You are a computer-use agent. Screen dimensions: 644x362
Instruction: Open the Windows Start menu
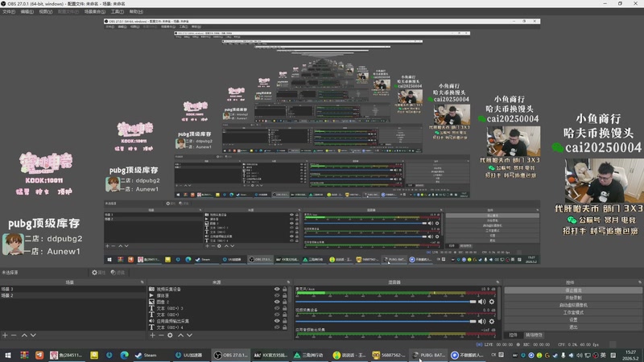[8, 355]
